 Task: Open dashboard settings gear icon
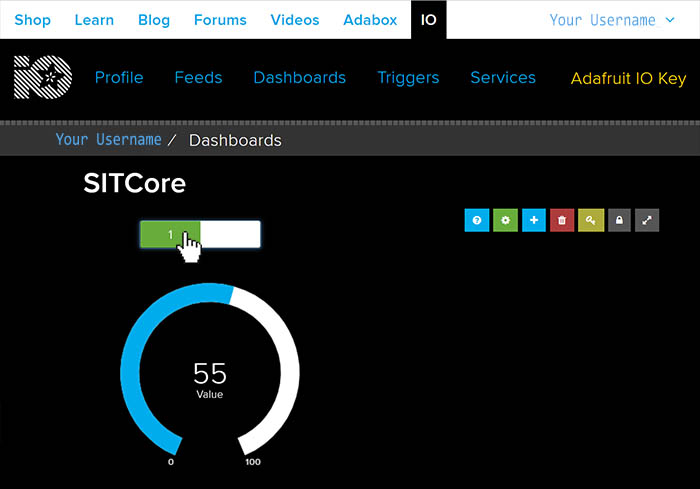coord(505,220)
